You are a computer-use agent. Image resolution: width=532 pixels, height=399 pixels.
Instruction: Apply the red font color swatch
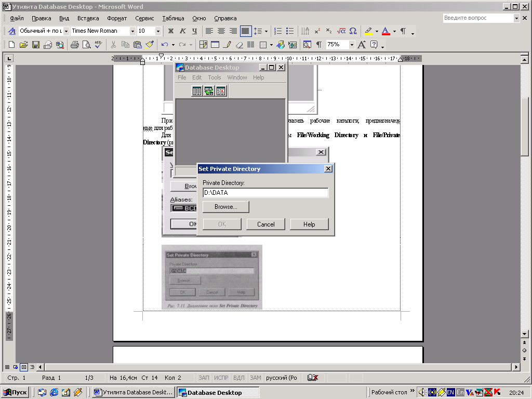386,31
